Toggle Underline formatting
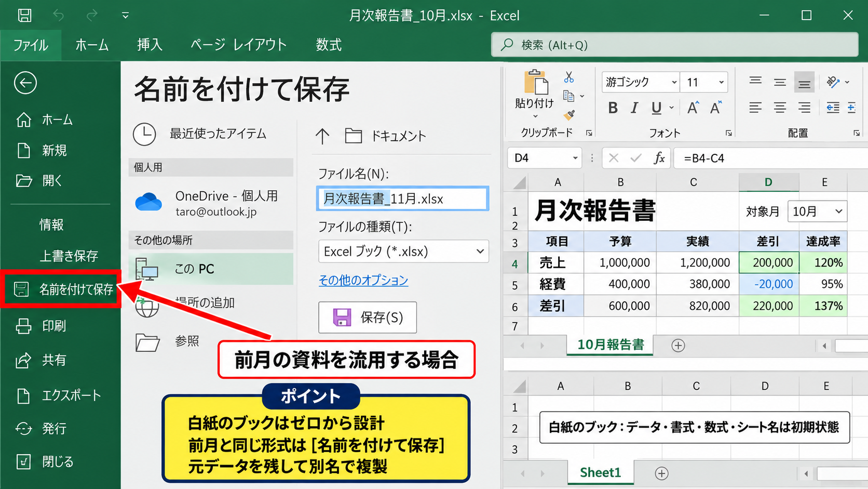This screenshot has height=489, width=868. (657, 108)
